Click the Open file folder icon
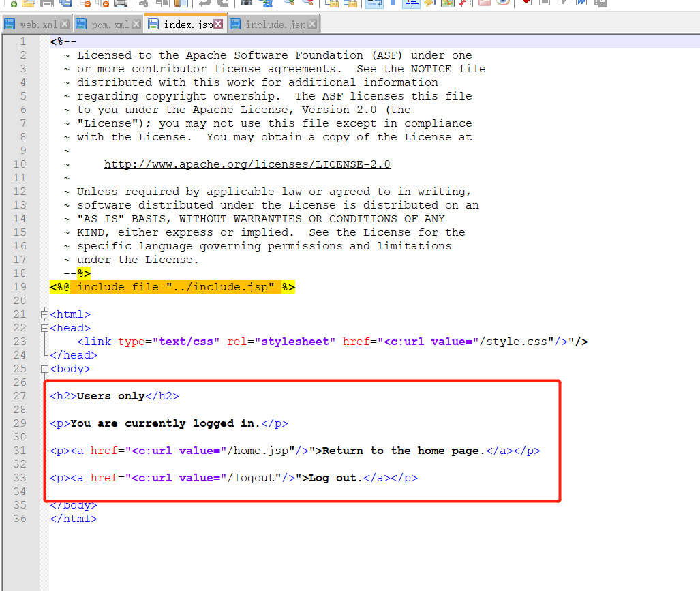Image resolution: width=700 pixels, height=591 pixels. [28, 3]
